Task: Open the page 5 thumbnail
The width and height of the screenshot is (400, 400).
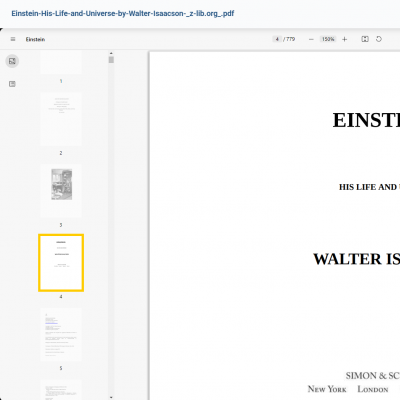Action: 61,335
